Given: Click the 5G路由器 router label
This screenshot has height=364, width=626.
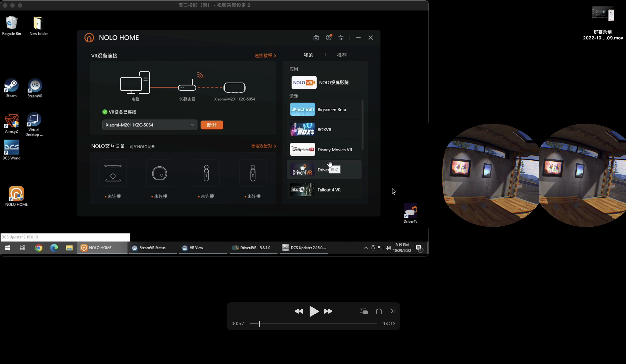Looking at the screenshot, I should point(187,99).
